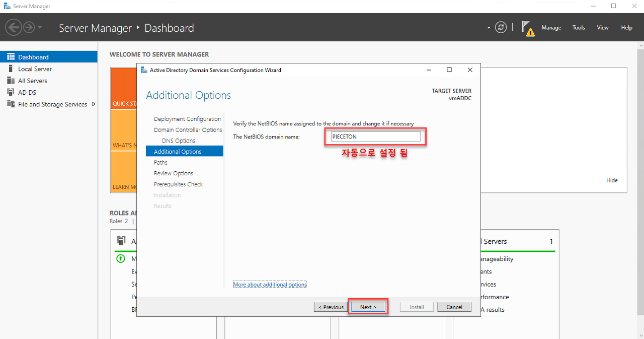This screenshot has height=339, width=644.
Task: Go to Domain Controller Options step
Action: coord(188,130)
